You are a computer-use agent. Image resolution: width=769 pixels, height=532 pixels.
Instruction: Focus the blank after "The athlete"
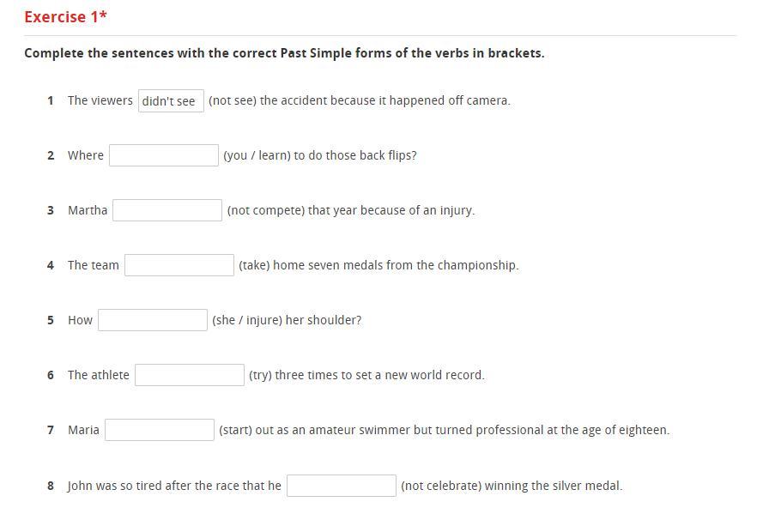(190, 375)
